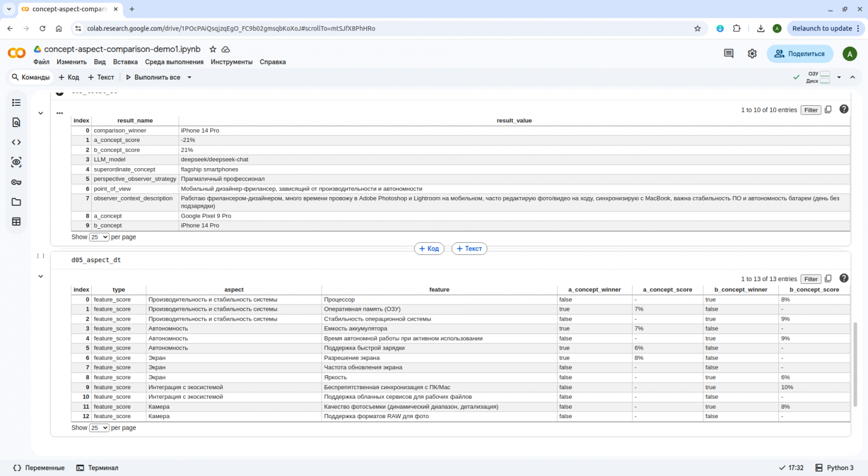Click the Colab logo
This screenshot has width=868, height=476.
click(17, 53)
